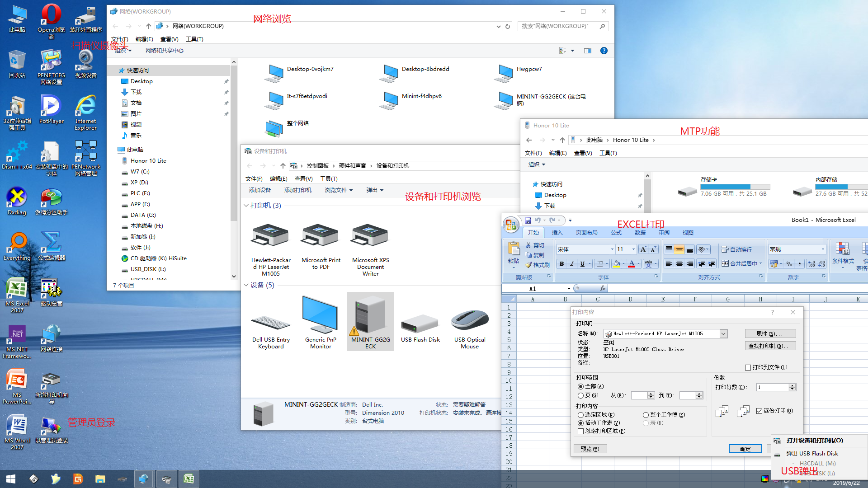Click the fill color bucket in Excel
This screenshot has height=488, width=868.
[x=617, y=264]
